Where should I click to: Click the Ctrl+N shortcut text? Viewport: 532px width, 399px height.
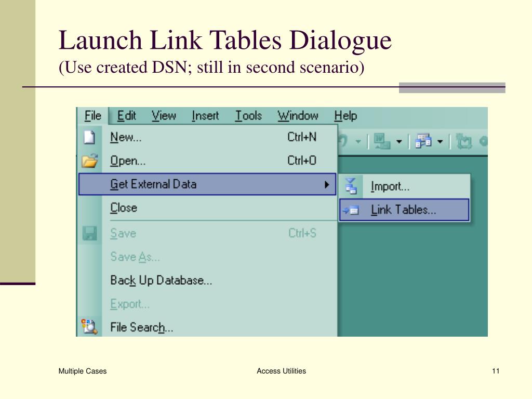point(302,137)
